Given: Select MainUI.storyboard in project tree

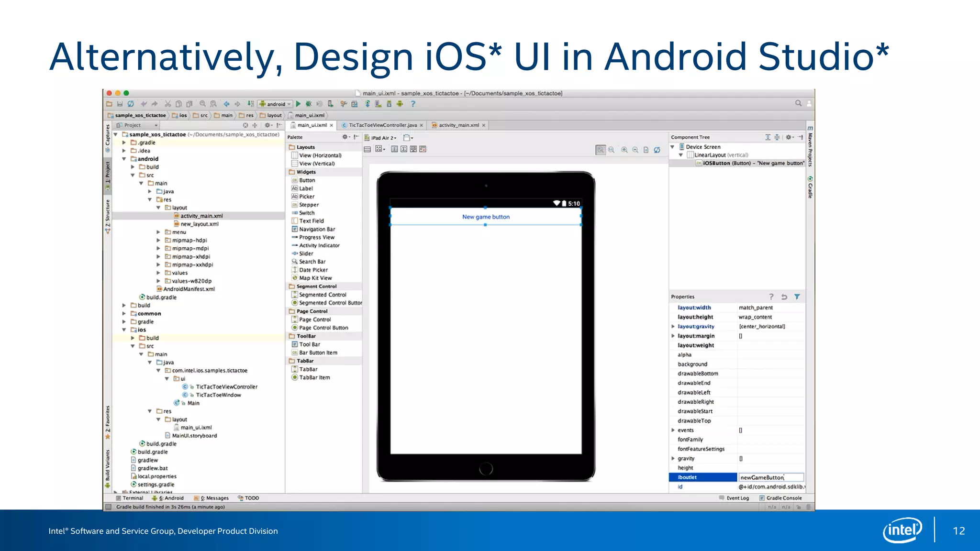Looking at the screenshot, I should [191, 436].
